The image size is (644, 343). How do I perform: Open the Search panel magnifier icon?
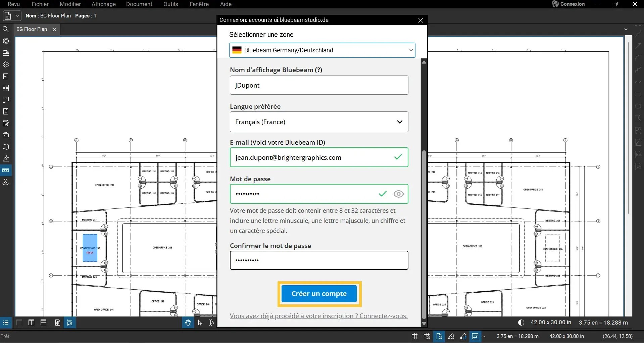click(6, 29)
